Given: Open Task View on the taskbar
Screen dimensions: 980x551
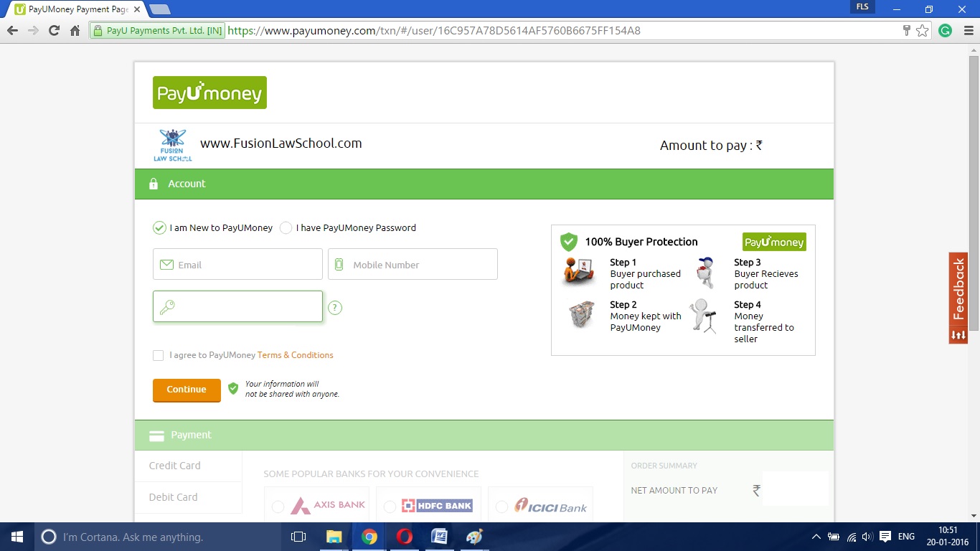Looking at the screenshot, I should [x=298, y=537].
